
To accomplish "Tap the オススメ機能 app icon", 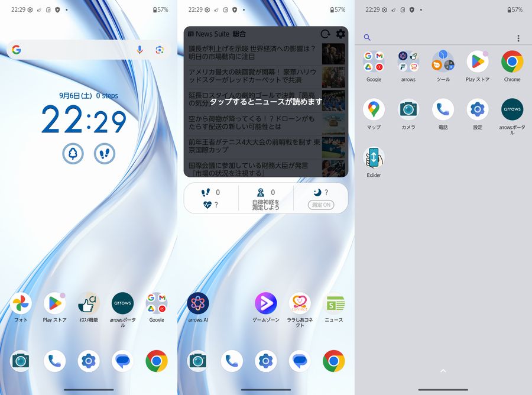I will click(x=89, y=303).
